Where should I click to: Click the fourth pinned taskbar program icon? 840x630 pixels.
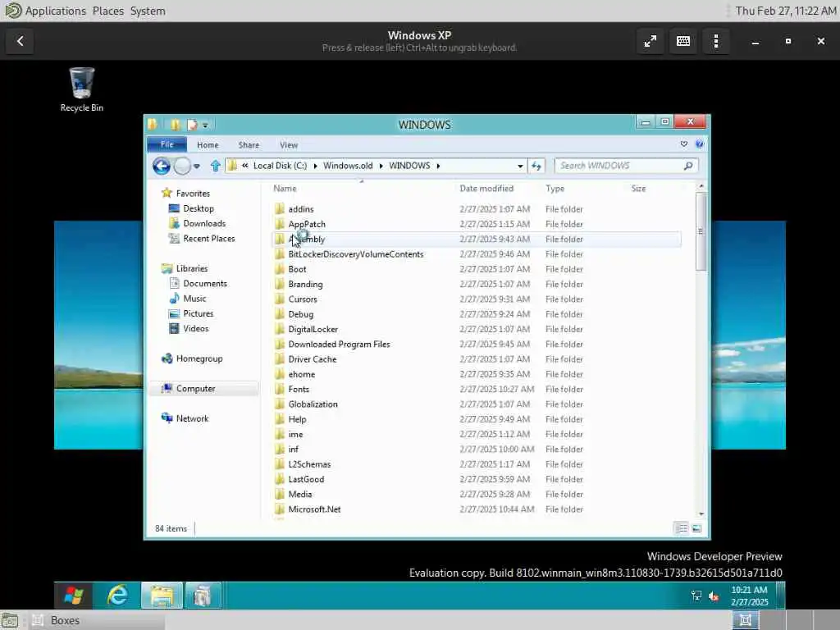203,596
